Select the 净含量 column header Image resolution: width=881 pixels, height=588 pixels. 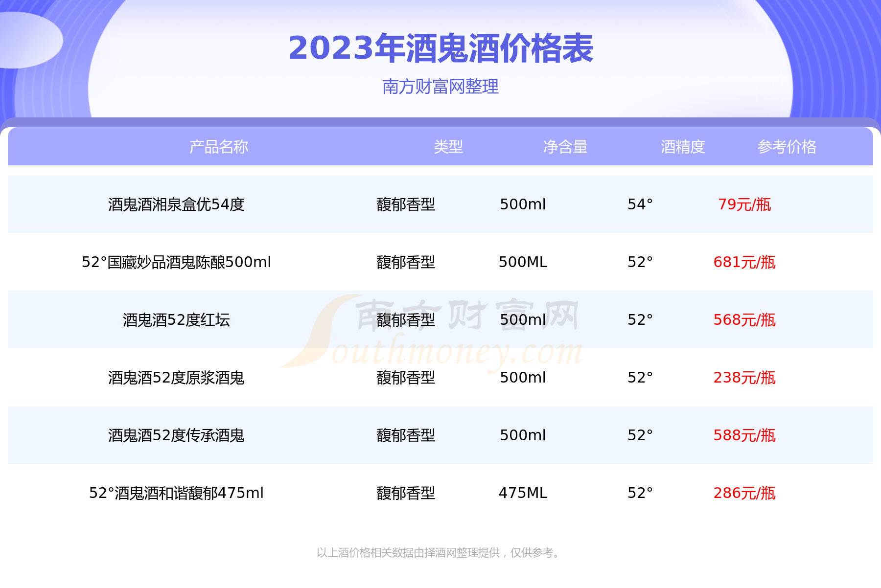(565, 147)
